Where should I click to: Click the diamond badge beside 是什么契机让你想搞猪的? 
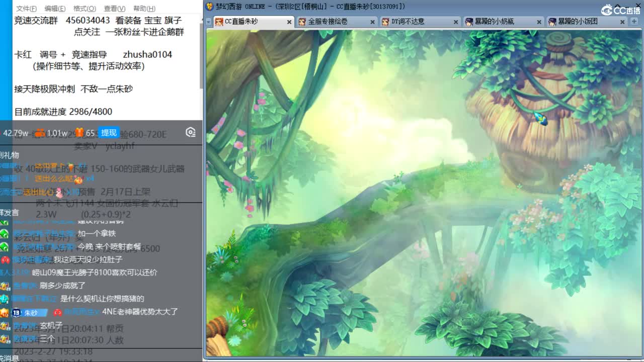click(x=4, y=299)
